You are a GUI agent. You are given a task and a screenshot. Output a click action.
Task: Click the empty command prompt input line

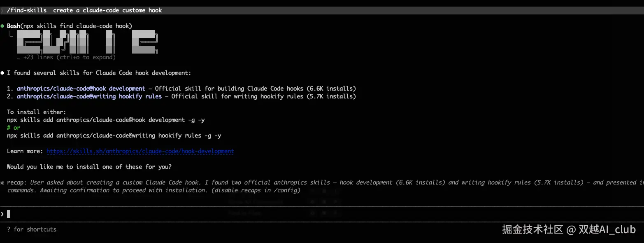(x=322, y=214)
